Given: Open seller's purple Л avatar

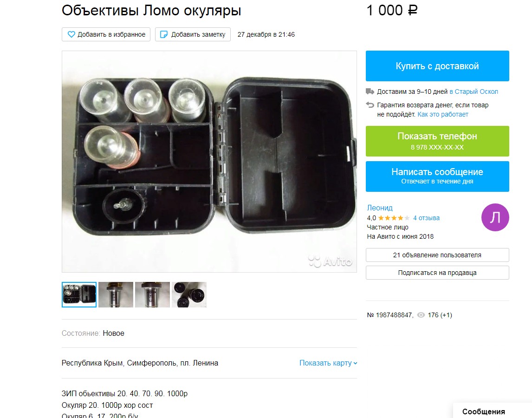Looking at the screenshot, I should [x=495, y=217].
